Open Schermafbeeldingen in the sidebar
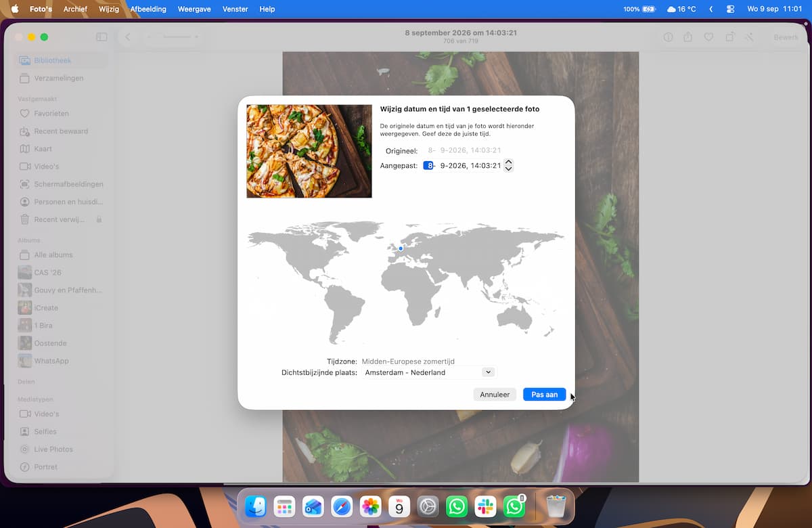812x528 pixels. click(x=61, y=184)
